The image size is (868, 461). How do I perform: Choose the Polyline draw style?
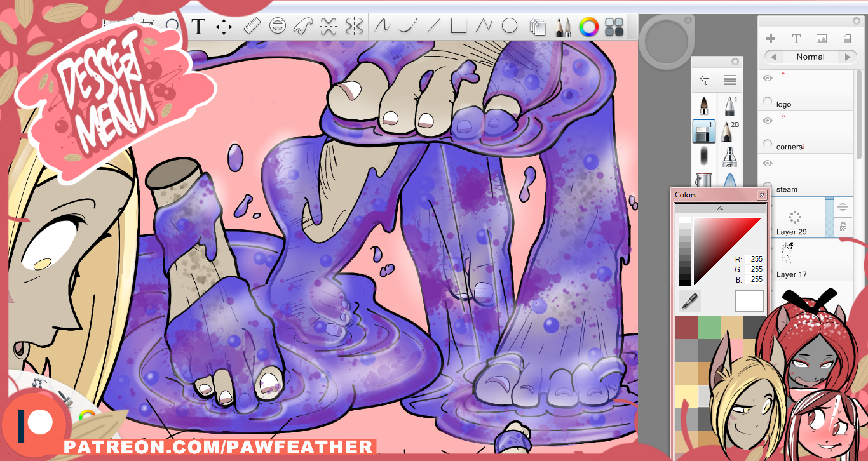click(484, 26)
